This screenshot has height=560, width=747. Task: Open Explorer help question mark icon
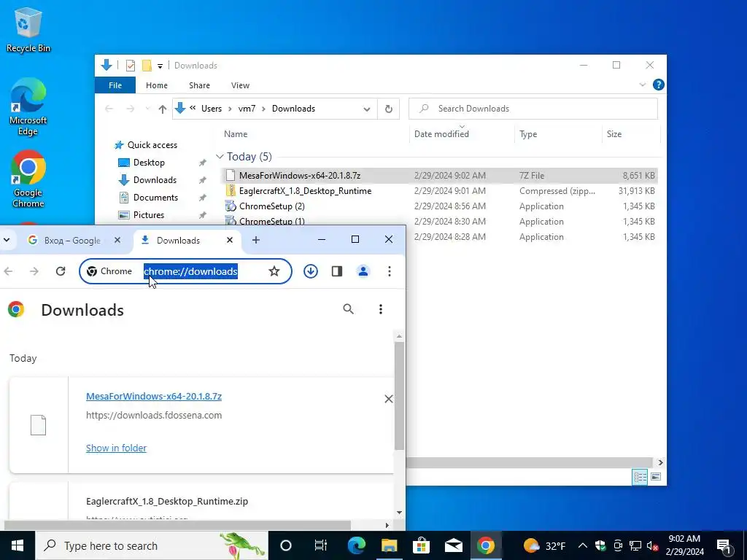pyautogui.click(x=659, y=85)
